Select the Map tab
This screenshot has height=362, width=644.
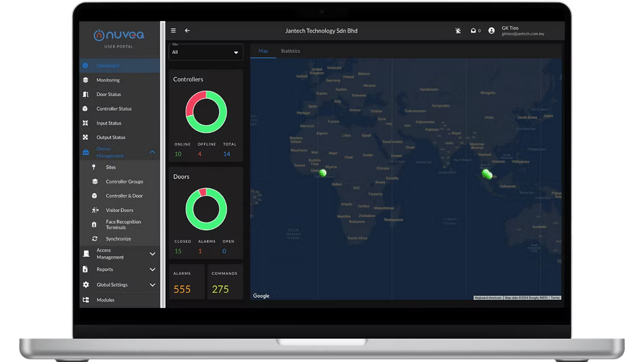tap(263, 51)
